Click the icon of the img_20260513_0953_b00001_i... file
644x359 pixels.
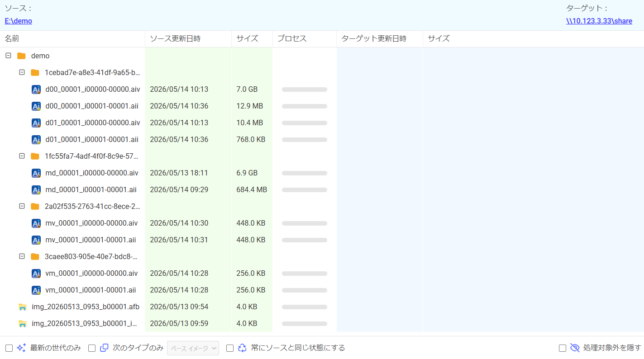22,324
